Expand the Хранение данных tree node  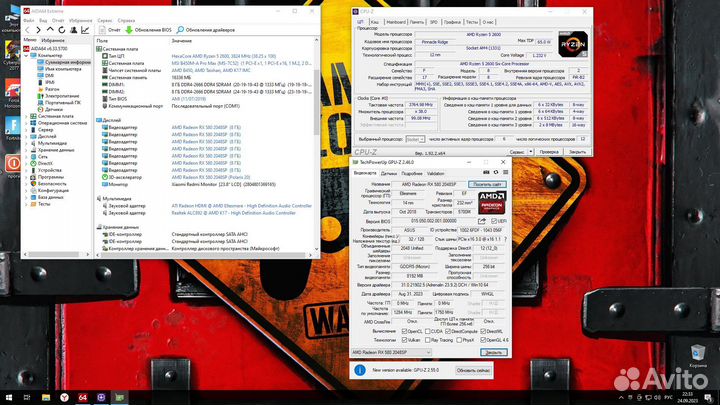point(26,150)
